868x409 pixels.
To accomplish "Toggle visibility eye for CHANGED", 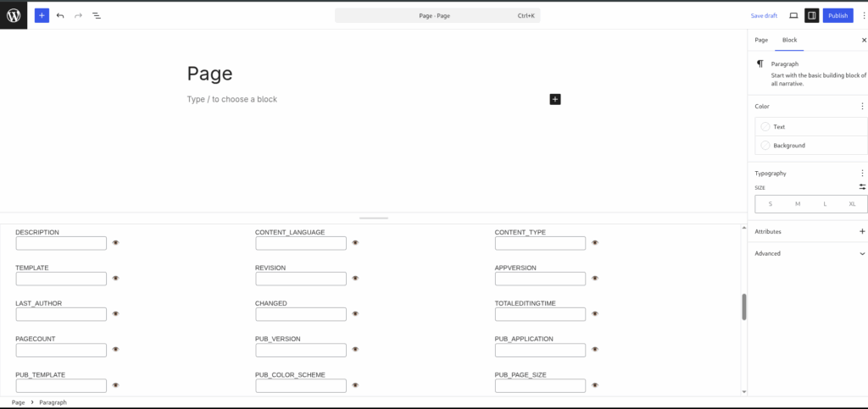I will tap(355, 314).
